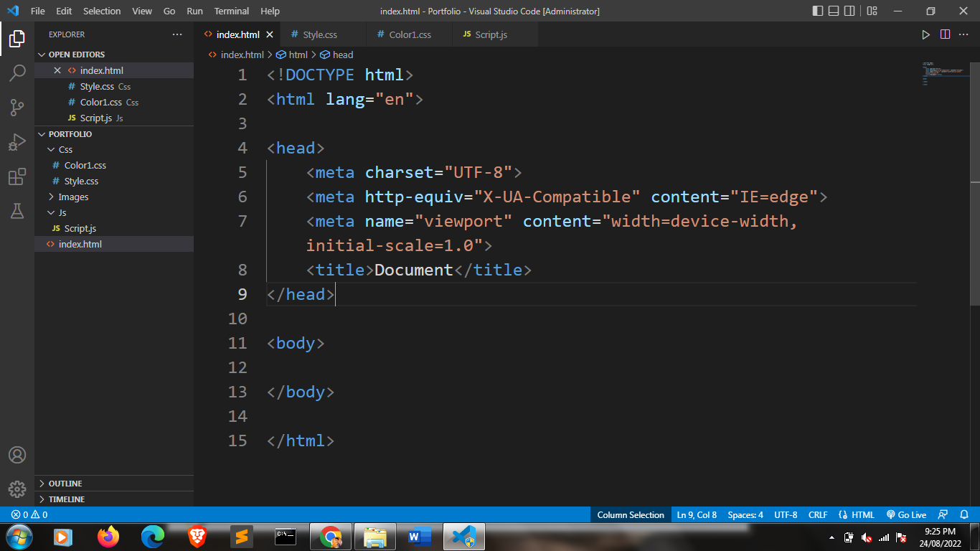Click the Explorer more actions ellipsis

point(177,34)
